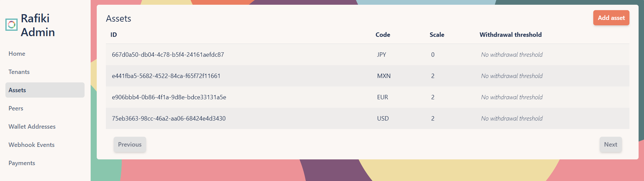
Task: Click asset ID starting with 667d0a50
Action: 168,55
